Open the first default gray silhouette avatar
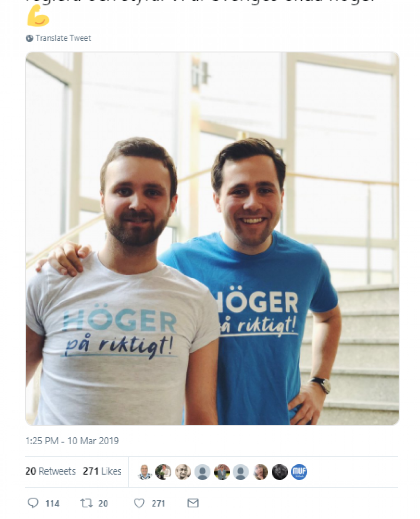The width and height of the screenshot is (420, 519). (202, 471)
